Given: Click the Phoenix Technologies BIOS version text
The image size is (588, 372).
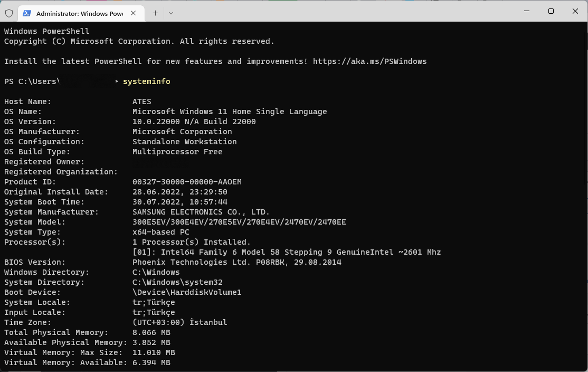Looking at the screenshot, I should (x=236, y=262).
